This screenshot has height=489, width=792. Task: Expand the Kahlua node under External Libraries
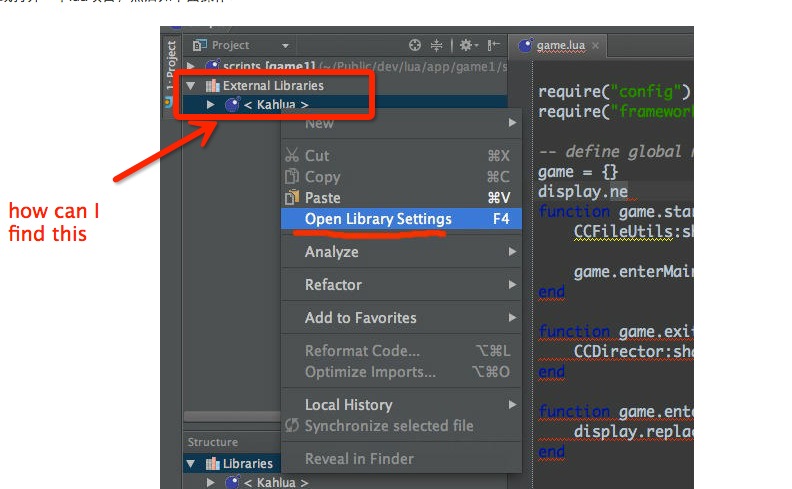[211, 105]
